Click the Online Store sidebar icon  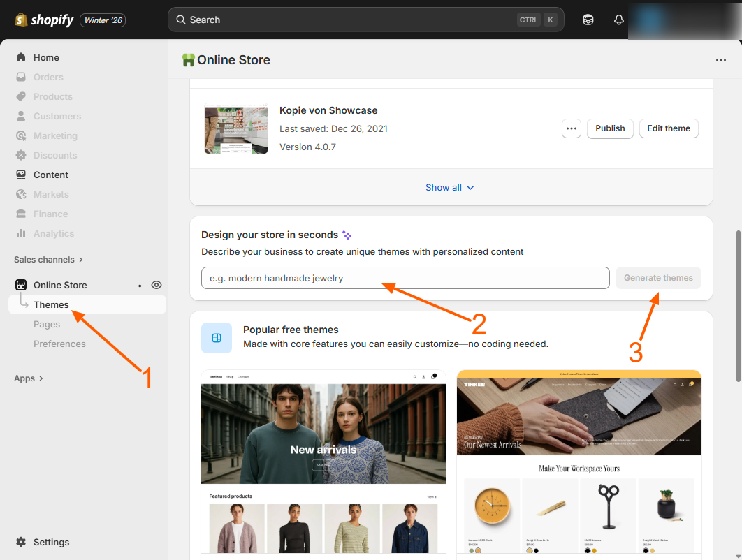21,285
